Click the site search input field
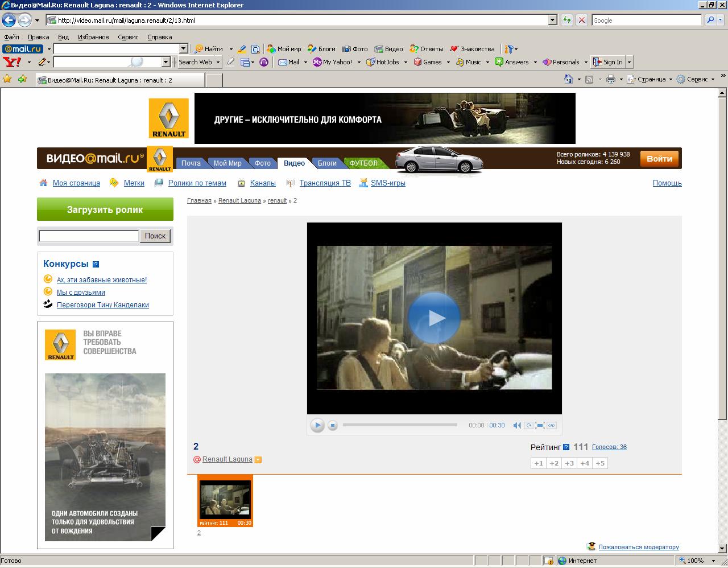728x568 pixels. pos(89,236)
